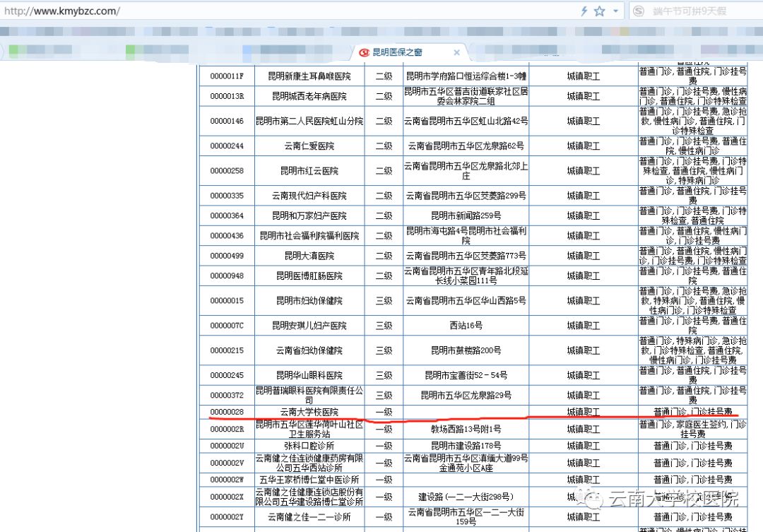Viewport: 763px width, 532px height.
Task: Click address 建设路(一二一大街298号)
Action: point(466,497)
